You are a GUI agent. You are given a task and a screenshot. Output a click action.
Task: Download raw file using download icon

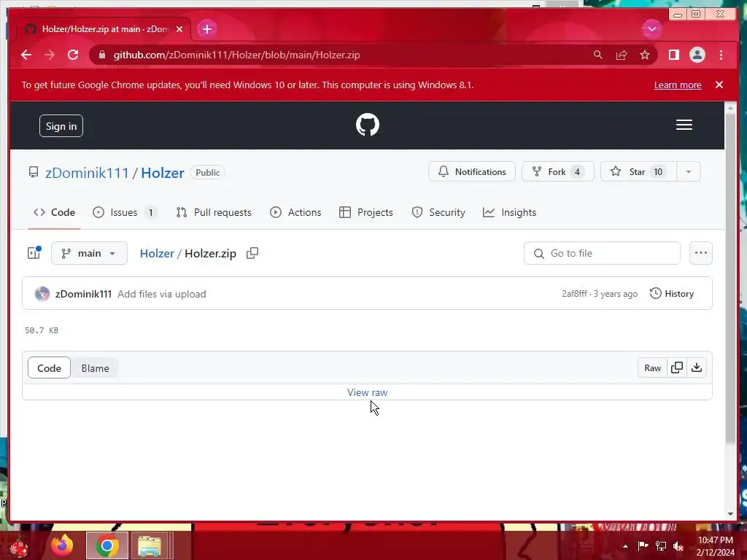(x=697, y=367)
